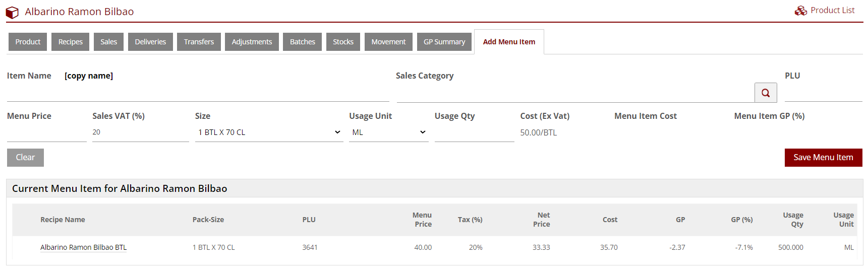Open the GP Summary tab
Image resolution: width=868 pixels, height=274 pixels.
tap(444, 42)
